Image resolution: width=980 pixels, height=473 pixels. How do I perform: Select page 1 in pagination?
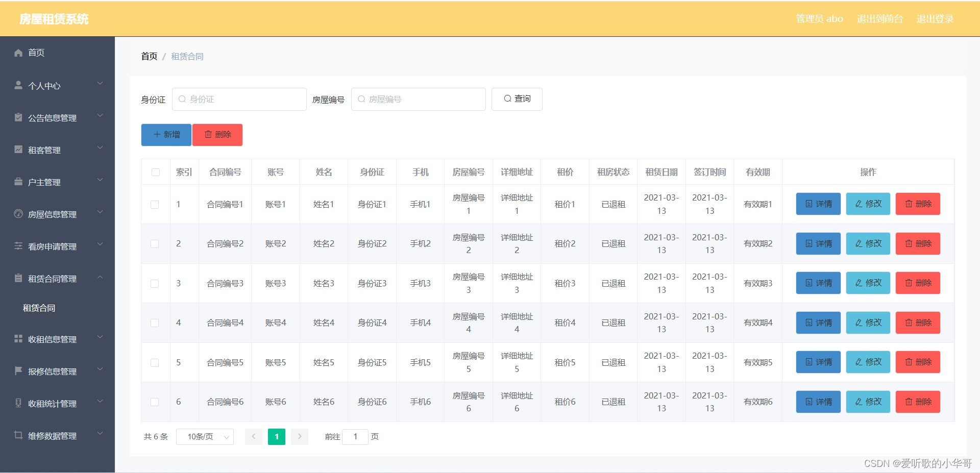click(x=277, y=437)
